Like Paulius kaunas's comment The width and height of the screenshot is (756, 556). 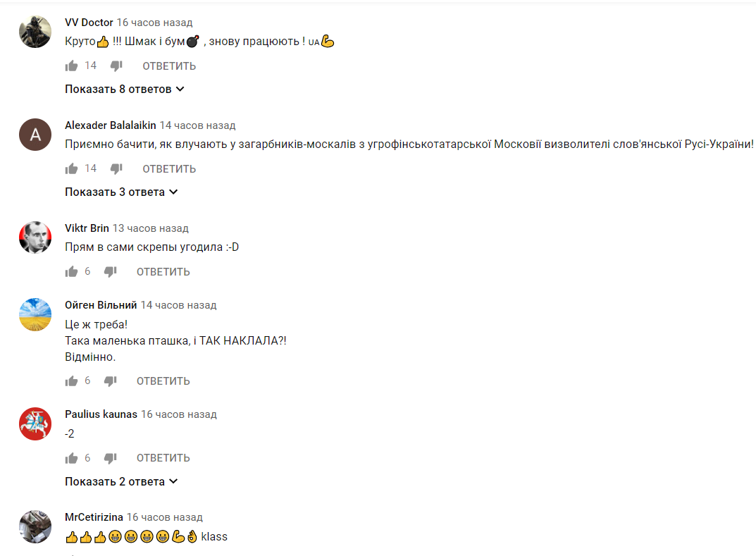[x=71, y=457]
